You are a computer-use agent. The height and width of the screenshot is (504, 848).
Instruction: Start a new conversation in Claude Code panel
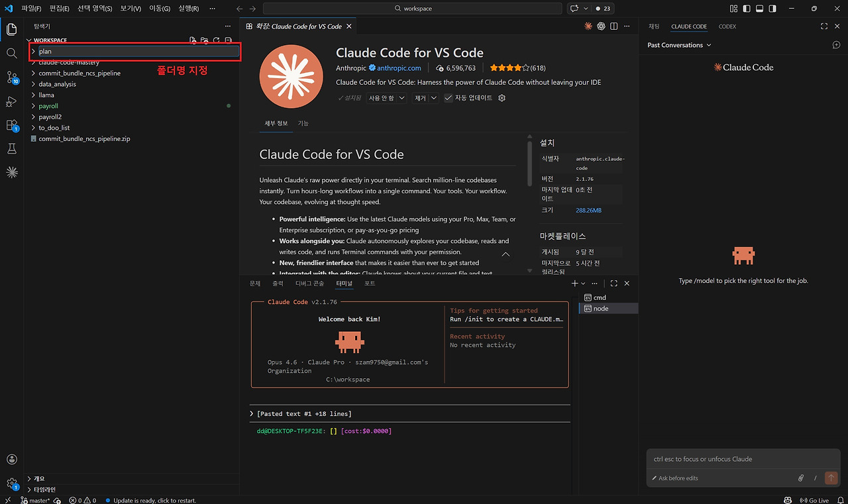[836, 45]
